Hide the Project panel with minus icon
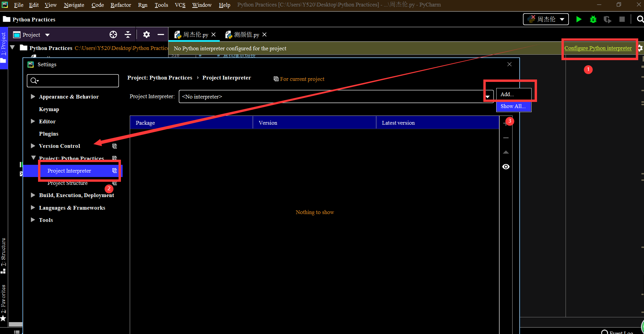Screen dimensions: 644x334 (161, 35)
